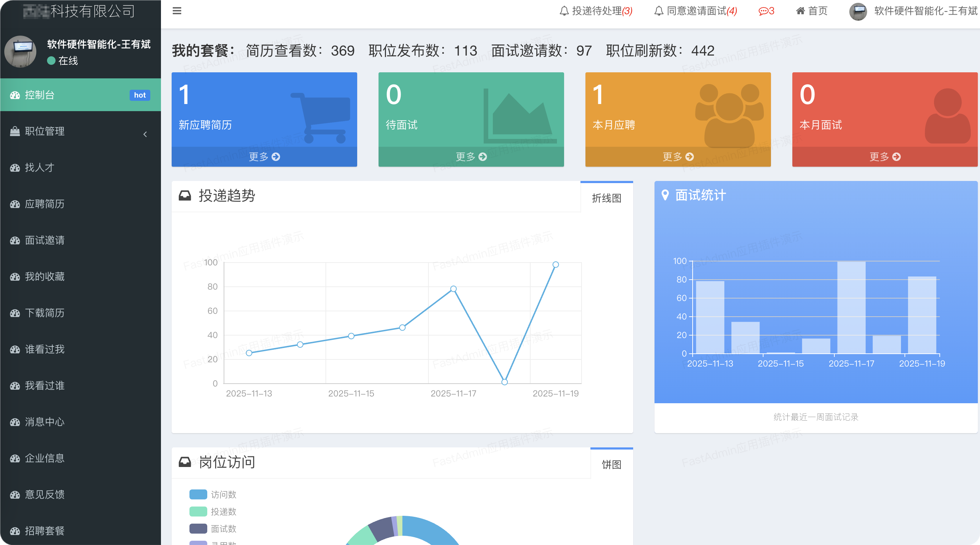This screenshot has width=980, height=545.
Task: Select the 下载简历 sidebar icon
Action: pos(15,313)
